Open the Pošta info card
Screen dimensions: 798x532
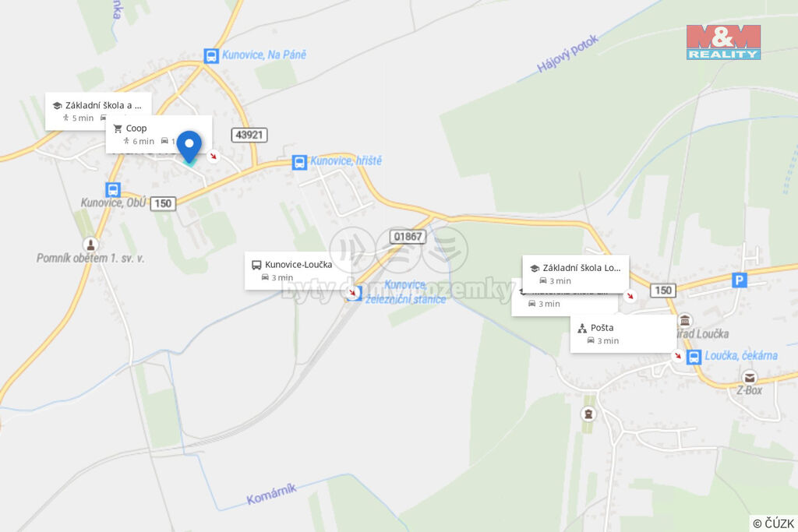[623, 333]
